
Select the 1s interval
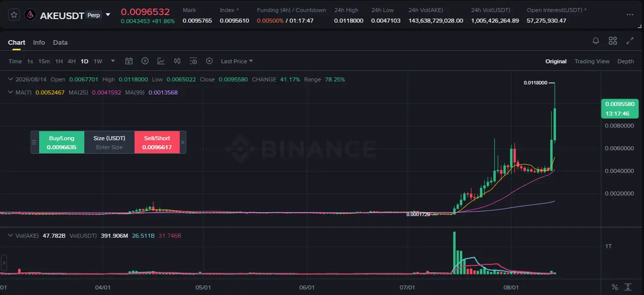[x=30, y=61]
